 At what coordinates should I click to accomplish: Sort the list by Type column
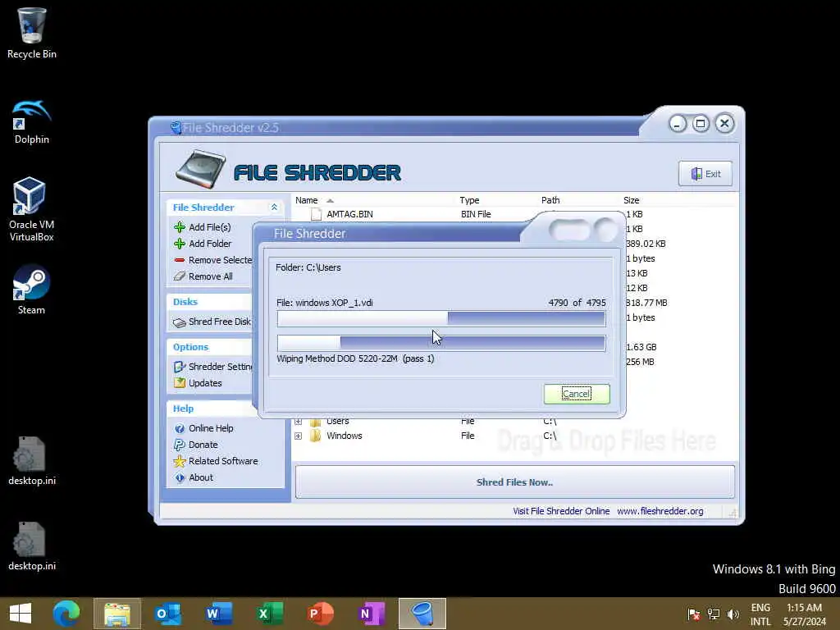click(x=469, y=200)
